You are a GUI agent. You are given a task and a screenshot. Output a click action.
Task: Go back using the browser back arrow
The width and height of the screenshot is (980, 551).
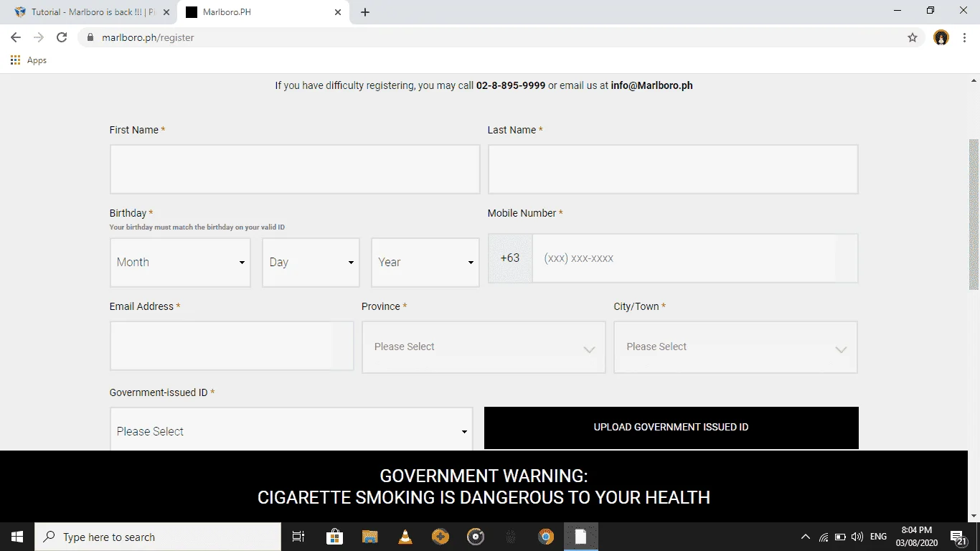16,37
